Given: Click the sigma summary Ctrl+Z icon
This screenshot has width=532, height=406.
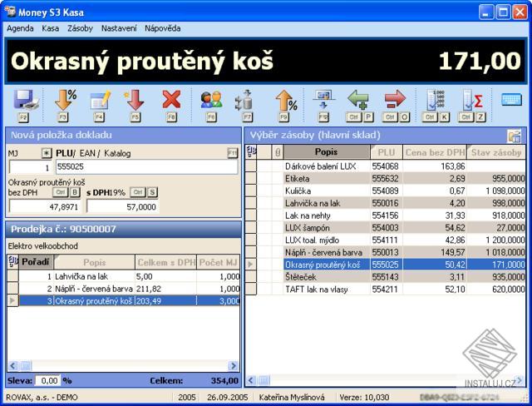Looking at the screenshot, I should click(x=472, y=100).
